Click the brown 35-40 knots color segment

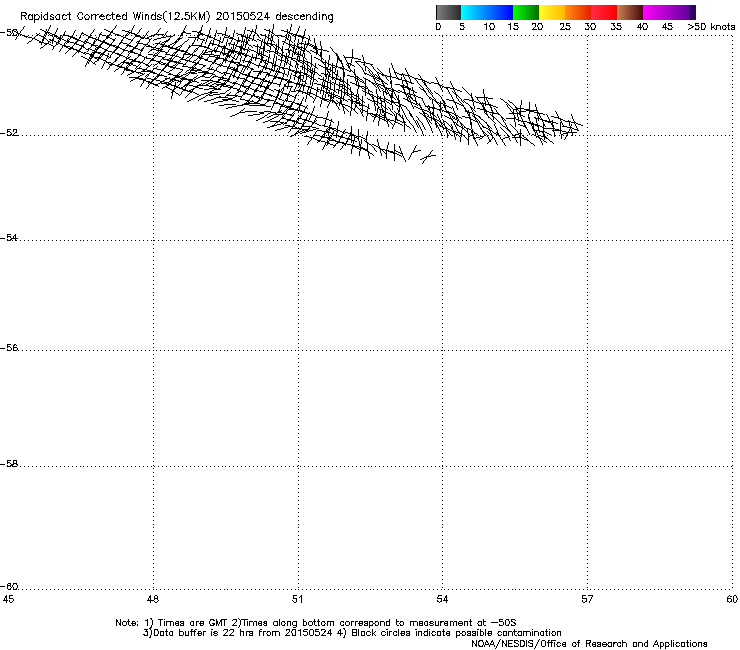tap(630, 12)
